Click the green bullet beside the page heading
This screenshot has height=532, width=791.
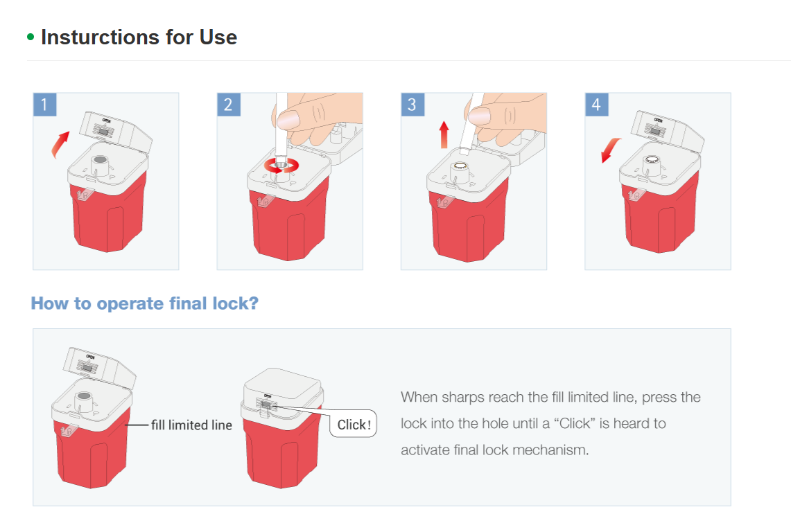tap(31, 37)
